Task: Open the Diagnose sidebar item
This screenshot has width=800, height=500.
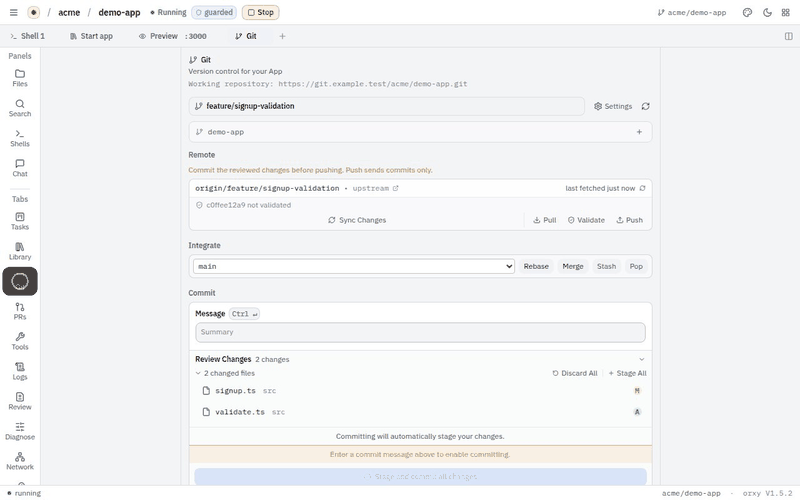Action: pos(20,432)
